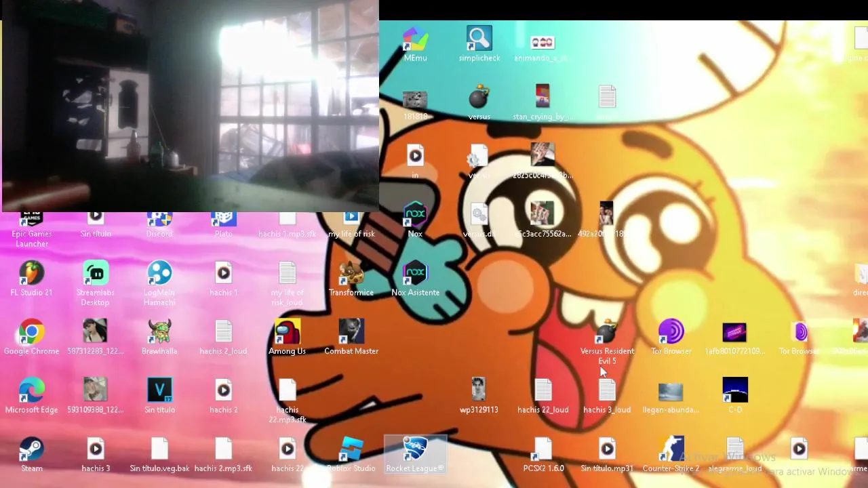Click the 'my life of risk' media file
The image size is (868, 488).
tap(351, 225)
